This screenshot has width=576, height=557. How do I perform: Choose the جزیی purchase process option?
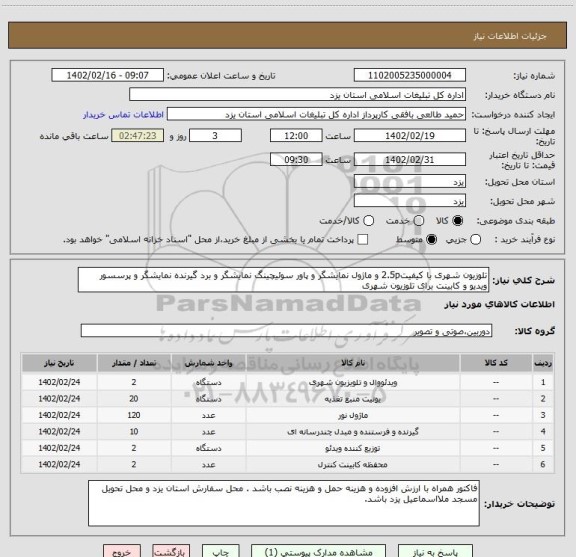pyautogui.click(x=475, y=240)
